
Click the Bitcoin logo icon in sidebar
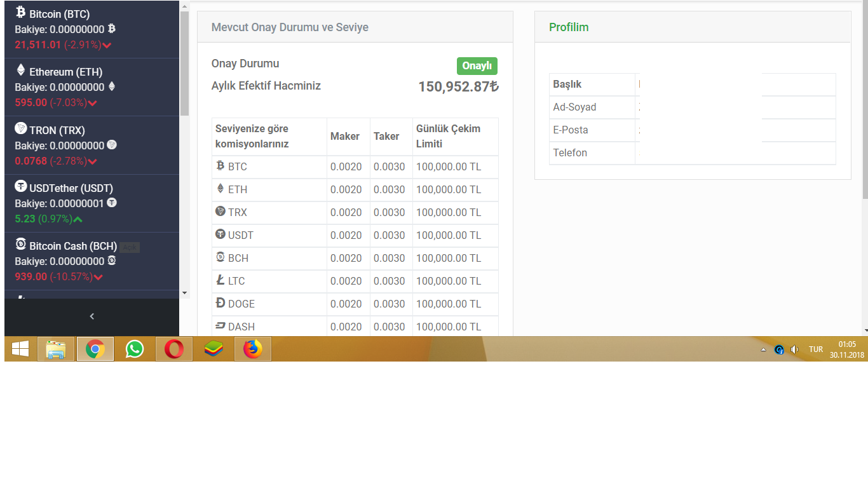coord(21,12)
